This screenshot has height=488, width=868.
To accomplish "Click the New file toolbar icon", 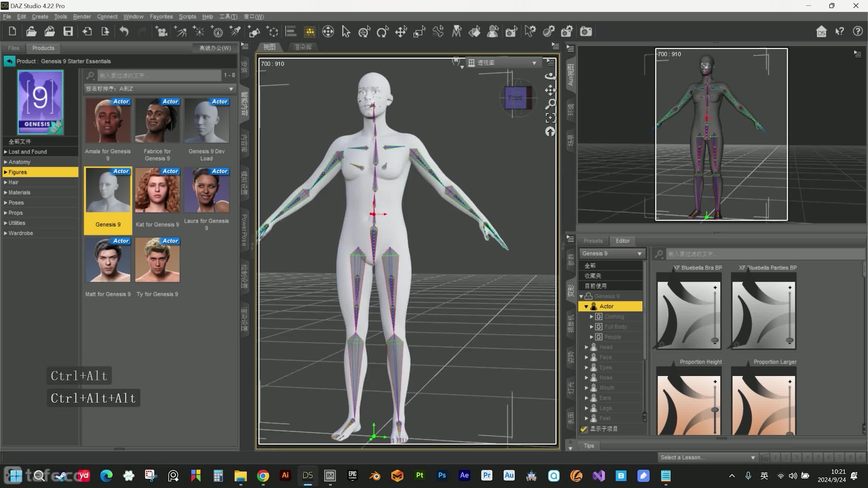I will (13, 32).
